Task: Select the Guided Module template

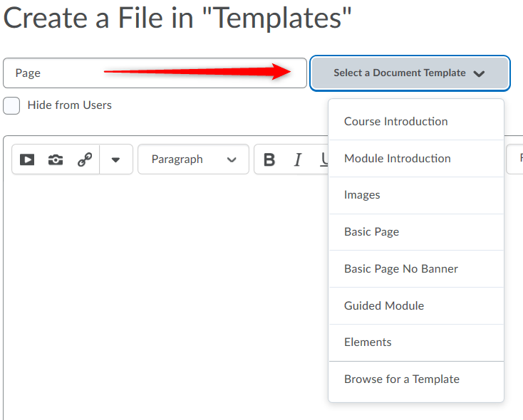Action: point(383,306)
